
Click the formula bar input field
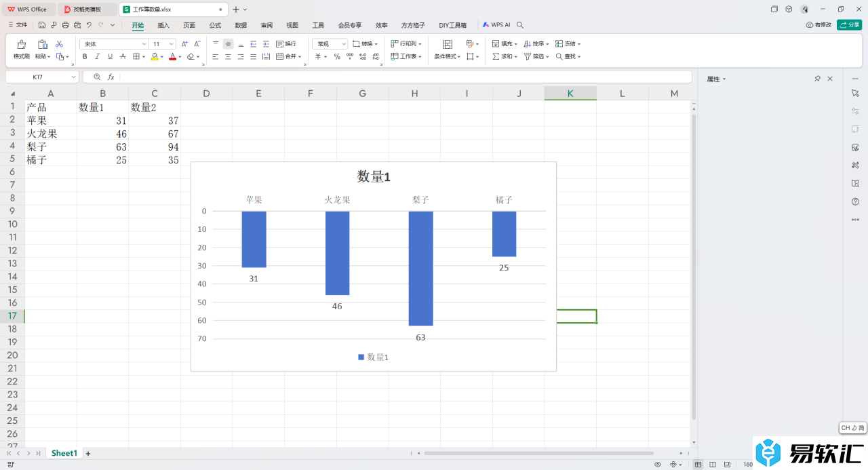tap(405, 77)
